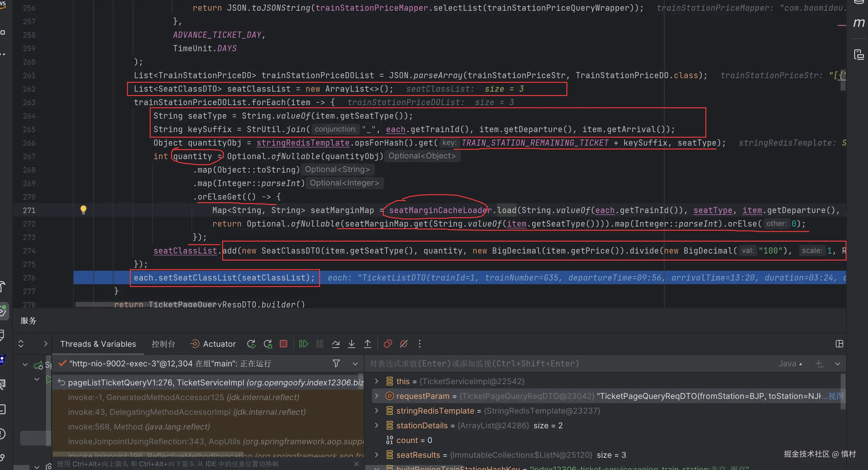
Task: Rerun in debug mode icon
Action: click(x=268, y=344)
